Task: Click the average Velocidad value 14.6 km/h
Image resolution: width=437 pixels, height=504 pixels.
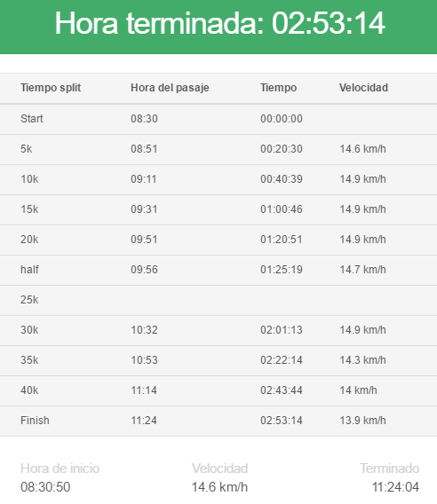Action: [x=219, y=487]
